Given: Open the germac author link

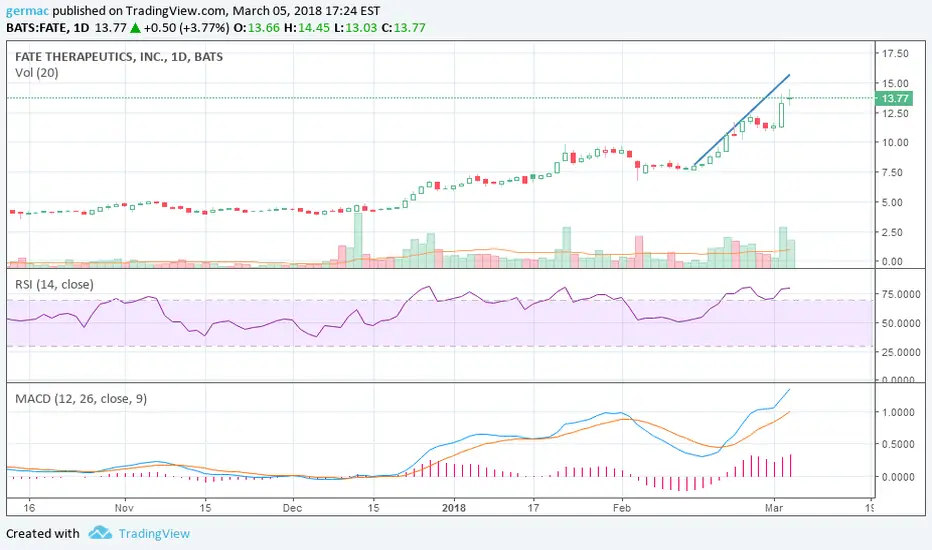Looking at the screenshot, I should point(28,11).
